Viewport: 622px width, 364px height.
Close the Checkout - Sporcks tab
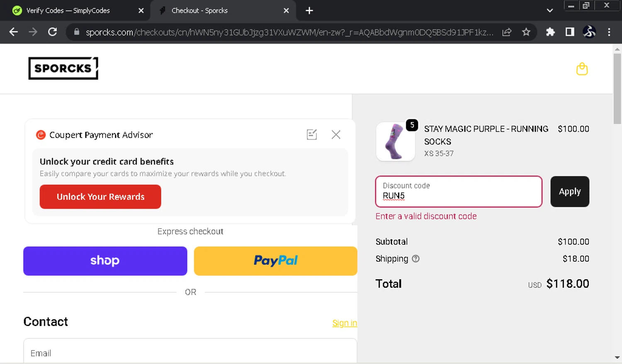286,10
